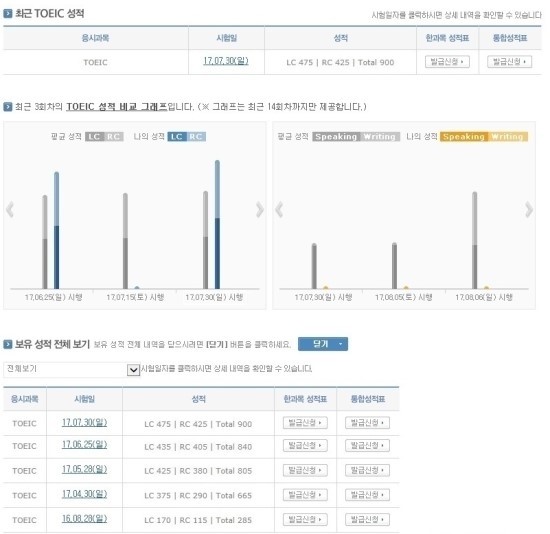Viewport: 550px width, 534px height.
Task: Open the 17.07.30(일) date in top table
Action: (x=226, y=61)
